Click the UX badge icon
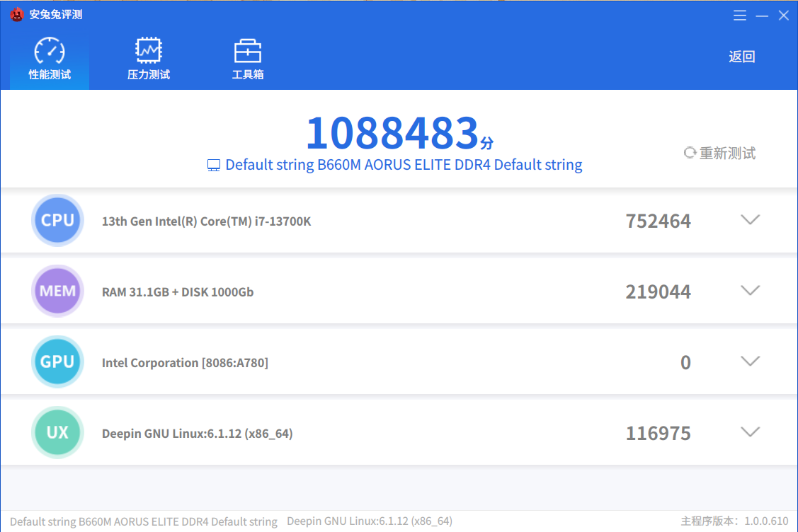 tap(57, 432)
